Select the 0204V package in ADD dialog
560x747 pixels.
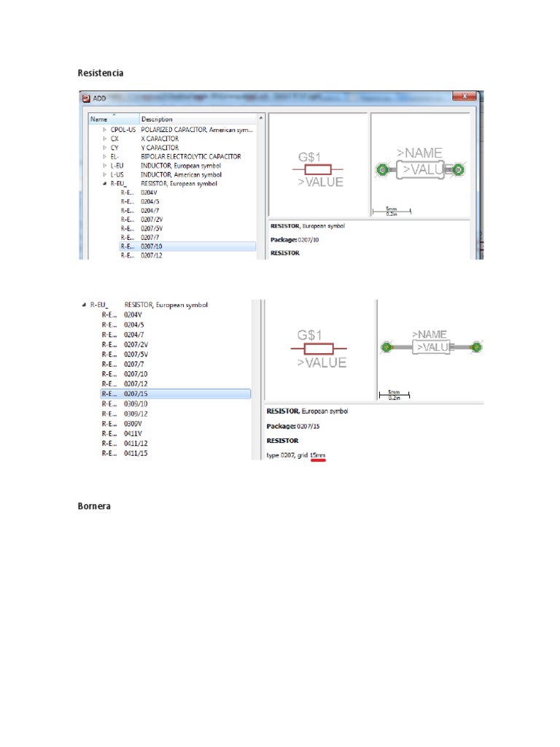click(187, 193)
